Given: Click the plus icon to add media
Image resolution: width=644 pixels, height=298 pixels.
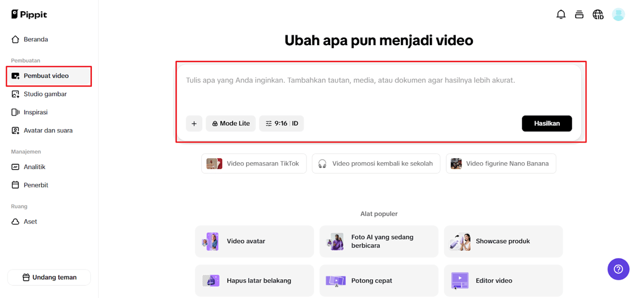Looking at the screenshot, I should click(194, 123).
